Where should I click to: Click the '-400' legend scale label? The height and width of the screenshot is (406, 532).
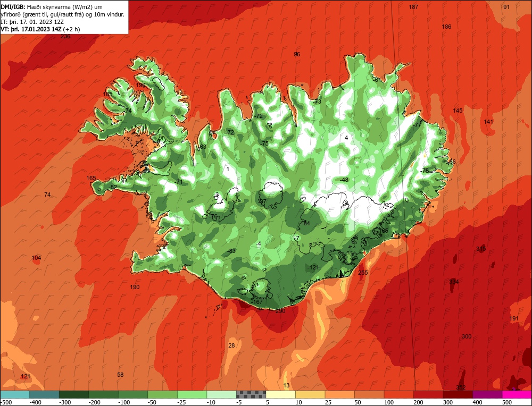35,402
